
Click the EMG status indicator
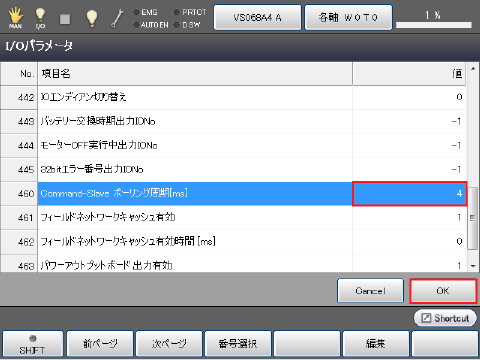(x=145, y=12)
